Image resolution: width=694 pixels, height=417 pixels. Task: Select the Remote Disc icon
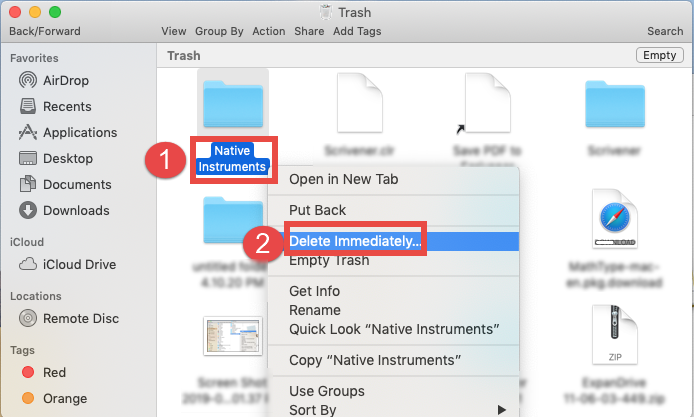[27, 318]
